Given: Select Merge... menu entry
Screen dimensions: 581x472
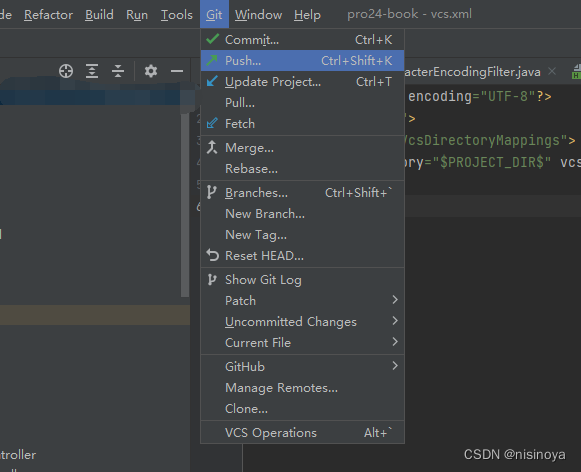Looking at the screenshot, I should coord(302,147).
